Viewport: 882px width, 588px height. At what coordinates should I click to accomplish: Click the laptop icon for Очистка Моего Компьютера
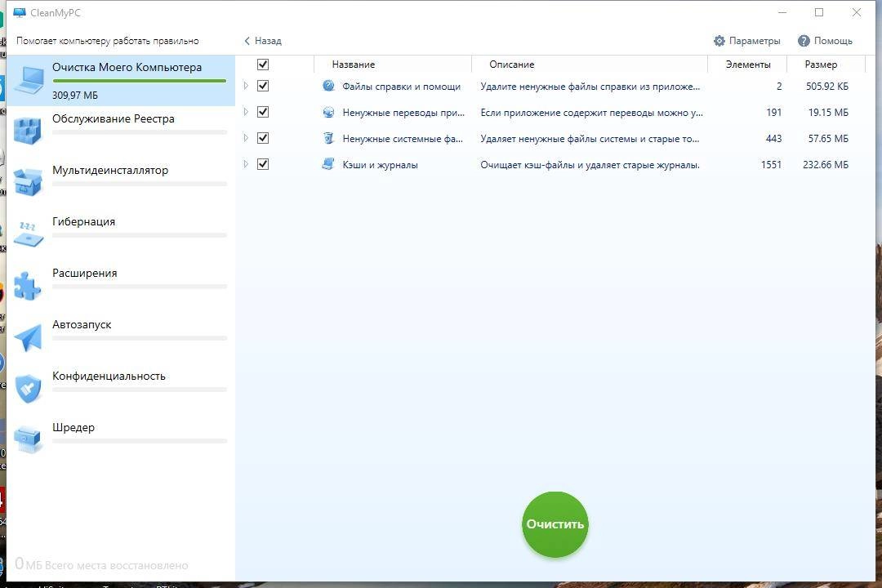pyautogui.click(x=29, y=79)
